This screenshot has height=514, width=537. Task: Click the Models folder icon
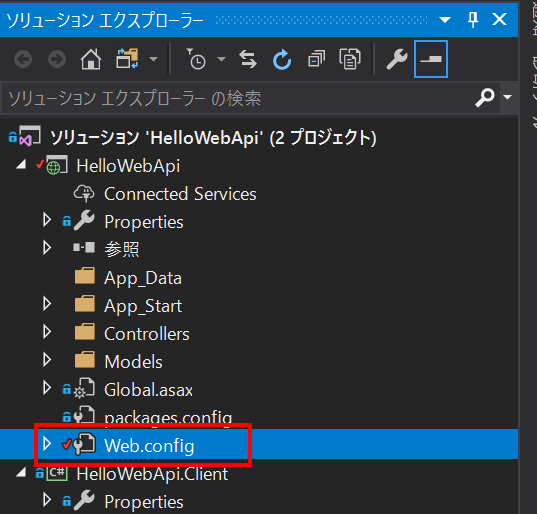(x=85, y=360)
